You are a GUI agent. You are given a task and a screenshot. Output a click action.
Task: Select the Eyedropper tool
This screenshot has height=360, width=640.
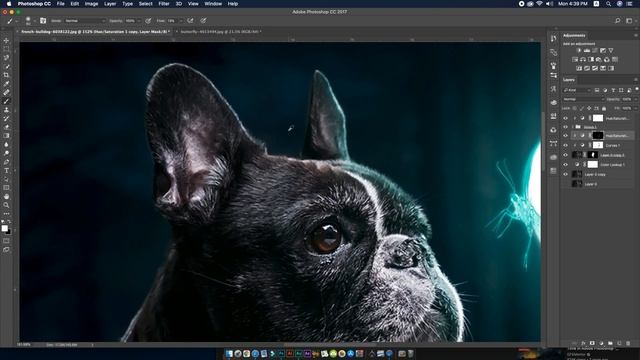[6, 84]
